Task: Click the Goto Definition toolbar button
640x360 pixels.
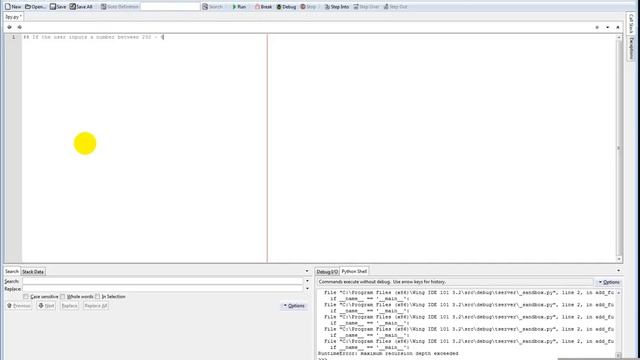Action: 119,7
